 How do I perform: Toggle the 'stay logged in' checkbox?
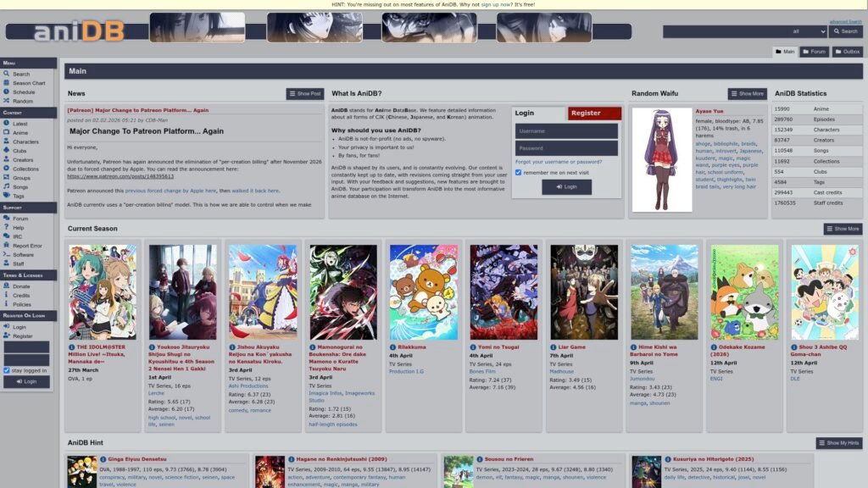click(8, 370)
